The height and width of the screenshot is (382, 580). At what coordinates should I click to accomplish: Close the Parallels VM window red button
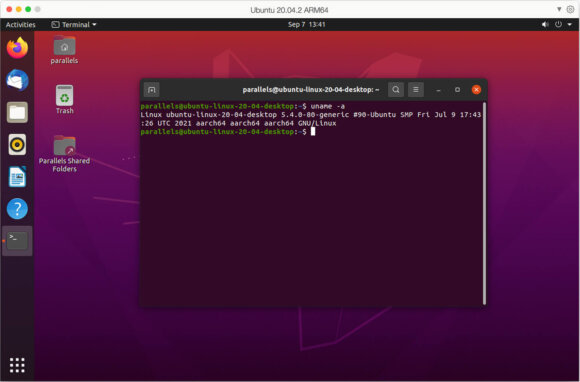9,9
